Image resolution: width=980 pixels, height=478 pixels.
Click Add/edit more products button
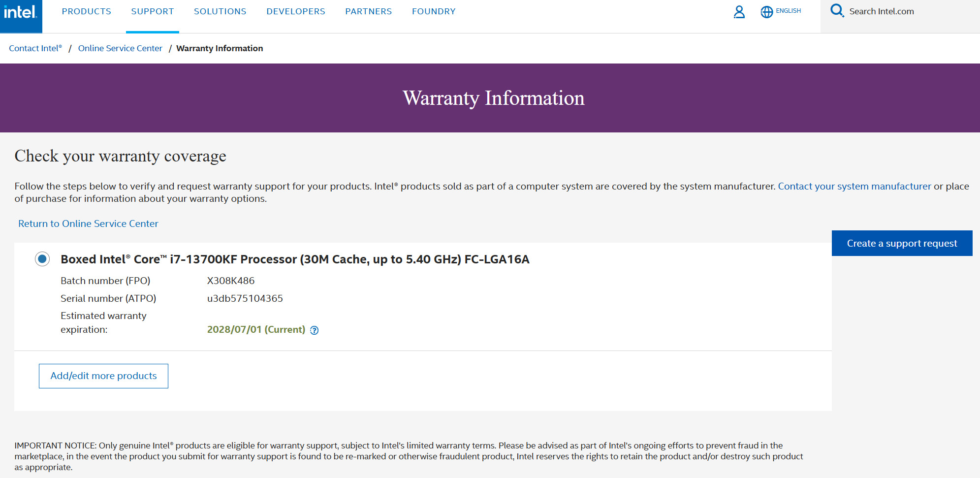(103, 376)
